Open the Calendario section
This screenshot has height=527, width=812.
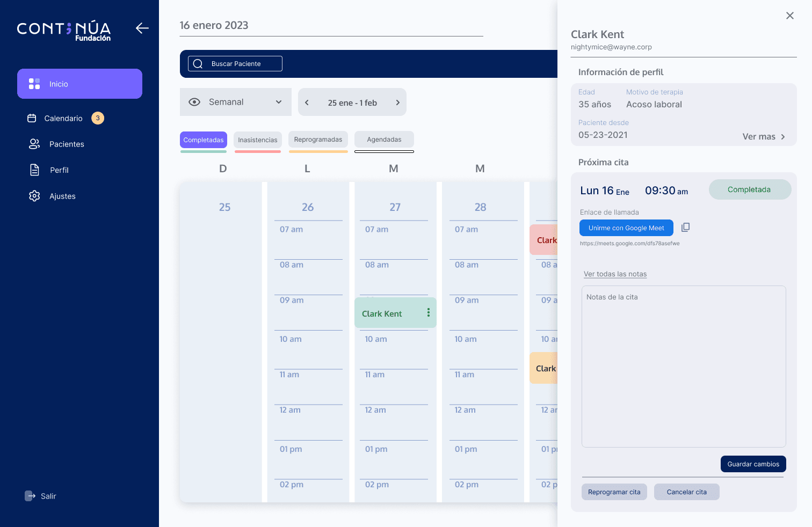[63, 118]
